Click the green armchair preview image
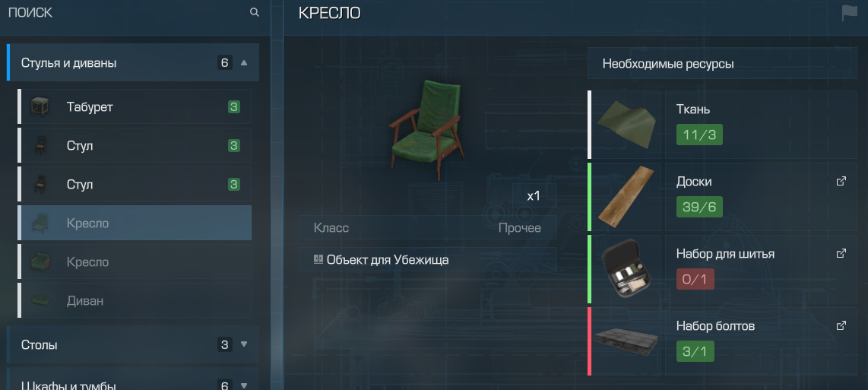This screenshot has height=390, width=868. click(x=427, y=130)
